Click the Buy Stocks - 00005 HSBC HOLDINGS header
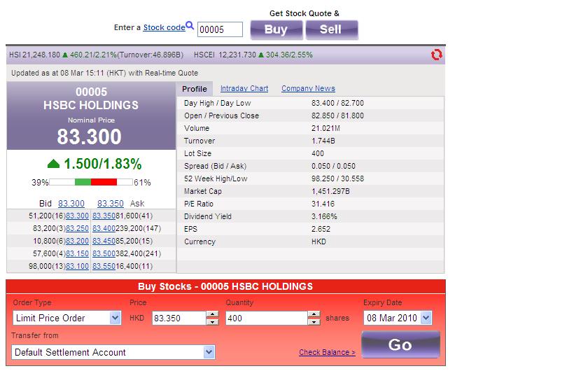This screenshot has height=378, width=588. (225, 286)
